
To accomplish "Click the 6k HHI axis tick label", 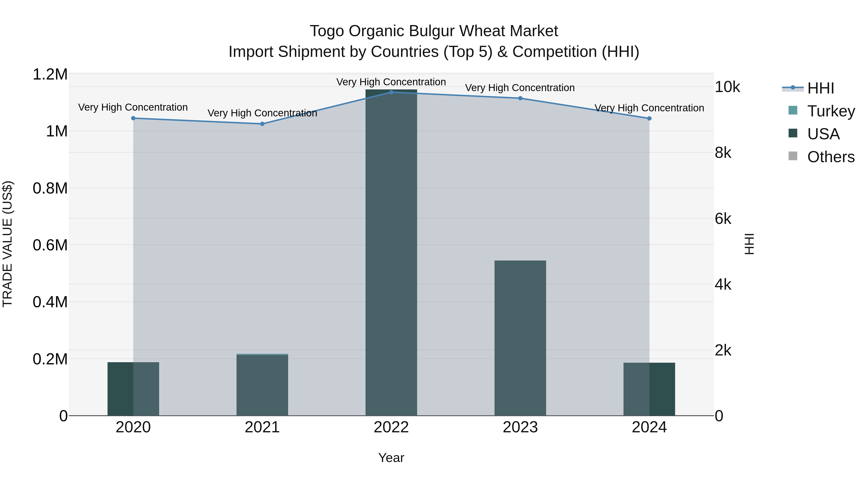I will click(x=723, y=219).
